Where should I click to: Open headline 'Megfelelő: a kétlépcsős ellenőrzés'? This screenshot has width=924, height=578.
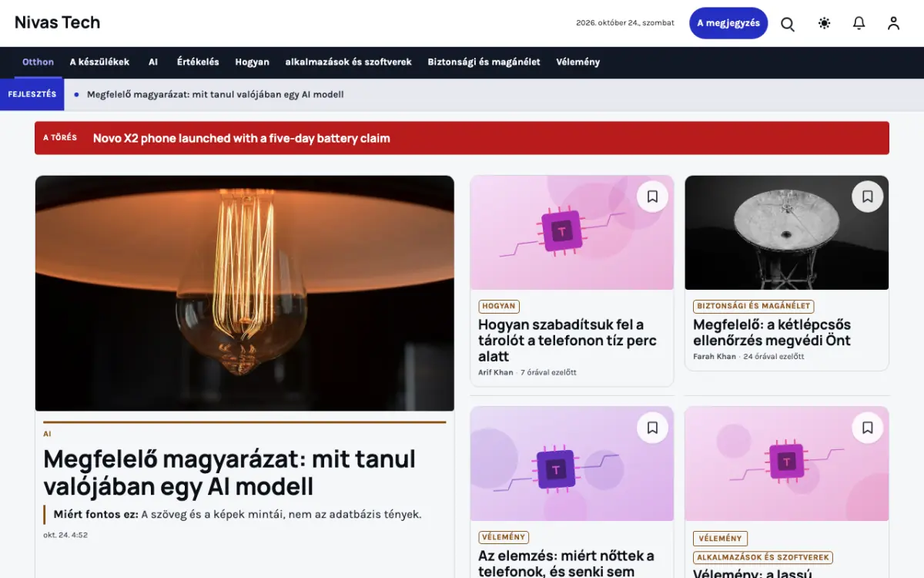pos(772,332)
